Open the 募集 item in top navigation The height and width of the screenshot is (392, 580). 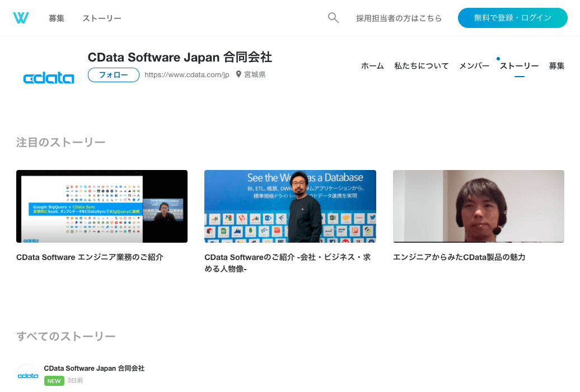(57, 18)
